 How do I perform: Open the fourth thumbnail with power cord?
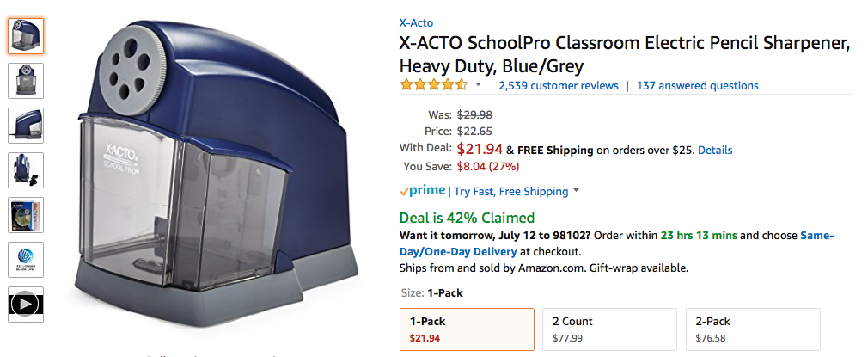26,170
